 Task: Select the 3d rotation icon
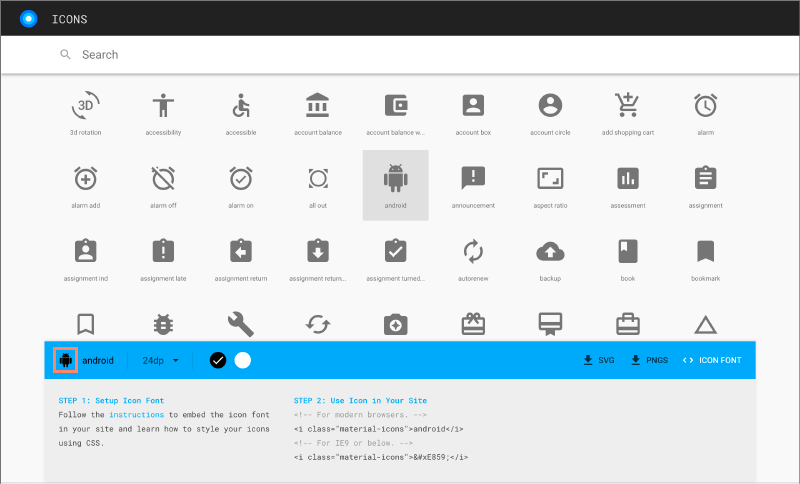(85, 106)
